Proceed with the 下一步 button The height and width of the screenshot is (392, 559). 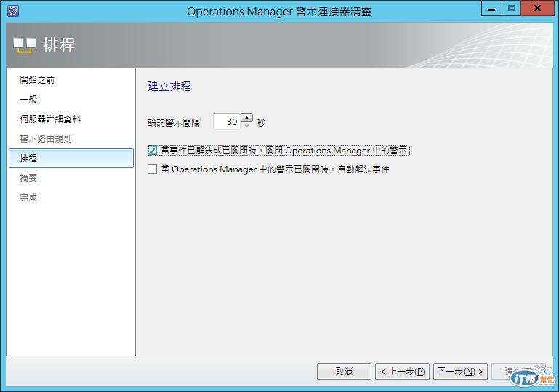(x=460, y=372)
